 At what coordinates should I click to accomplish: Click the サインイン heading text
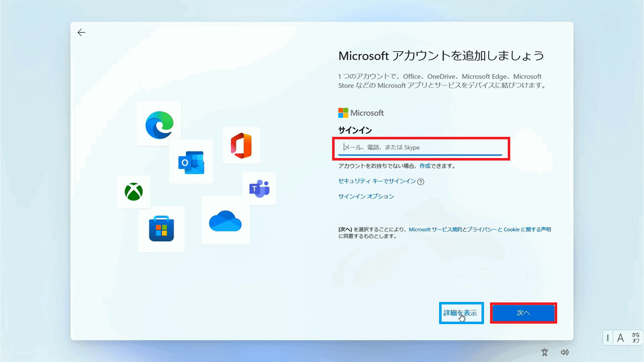[355, 131]
